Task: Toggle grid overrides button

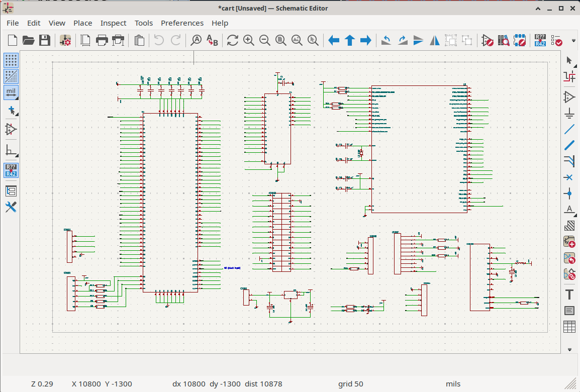Action: [x=11, y=76]
